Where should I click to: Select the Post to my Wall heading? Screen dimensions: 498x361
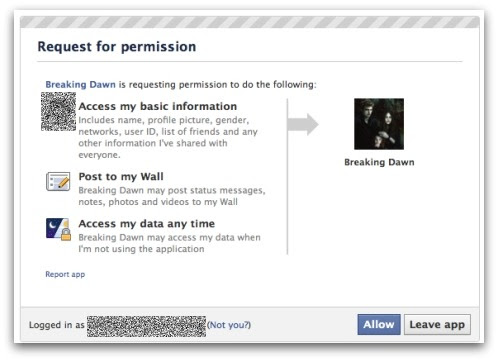(121, 177)
